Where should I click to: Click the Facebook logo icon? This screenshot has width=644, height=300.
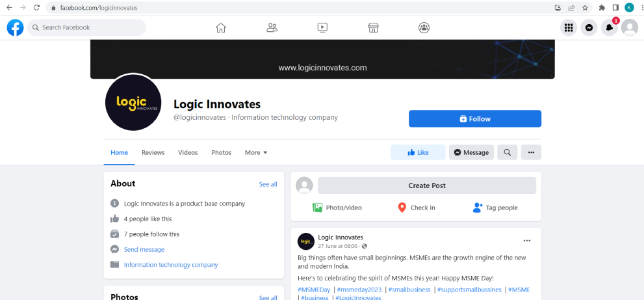click(x=15, y=27)
